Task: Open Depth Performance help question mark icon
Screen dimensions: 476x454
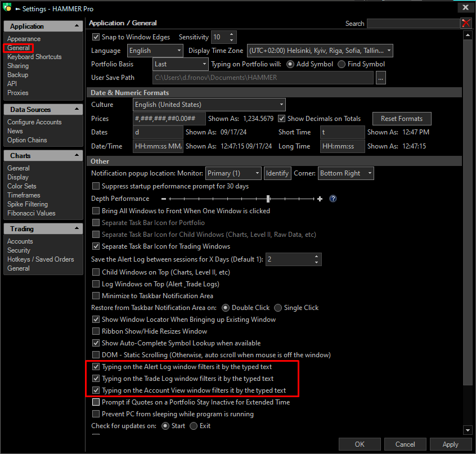Action: click(333, 199)
